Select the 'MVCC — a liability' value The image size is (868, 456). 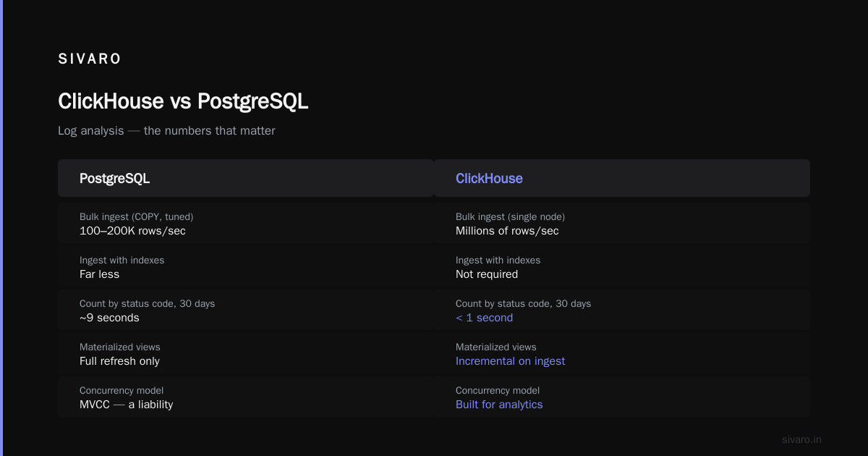pyautogui.click(x=126, y=405)
